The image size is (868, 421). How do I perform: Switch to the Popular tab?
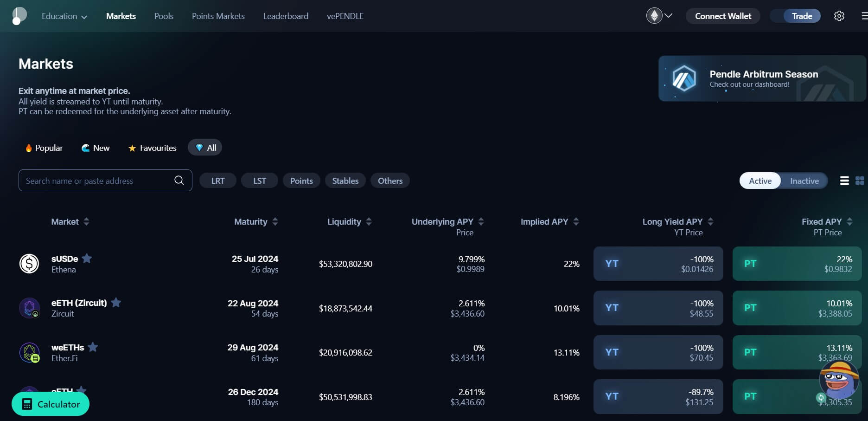click(44, 148)
